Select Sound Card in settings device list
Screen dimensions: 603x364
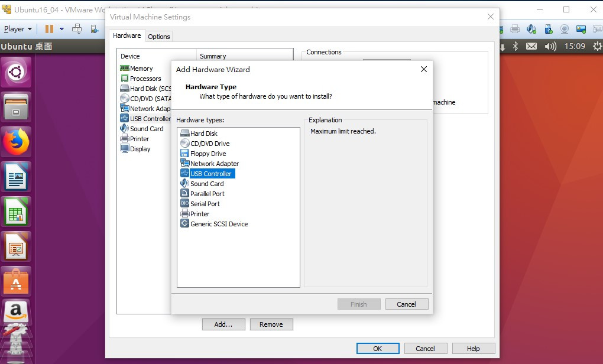tap(142, 128)
